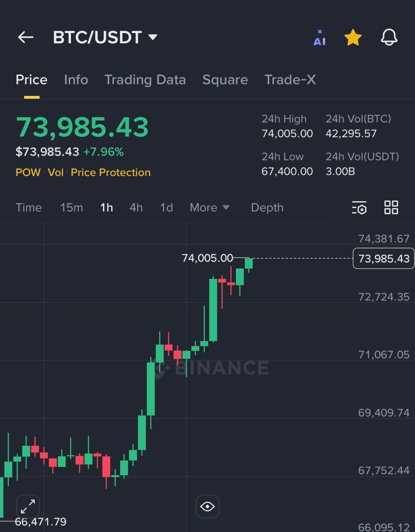This screenshot has width=415, height=532.
Task: Switch chart to 4h interval
Action: pos(136,207)
